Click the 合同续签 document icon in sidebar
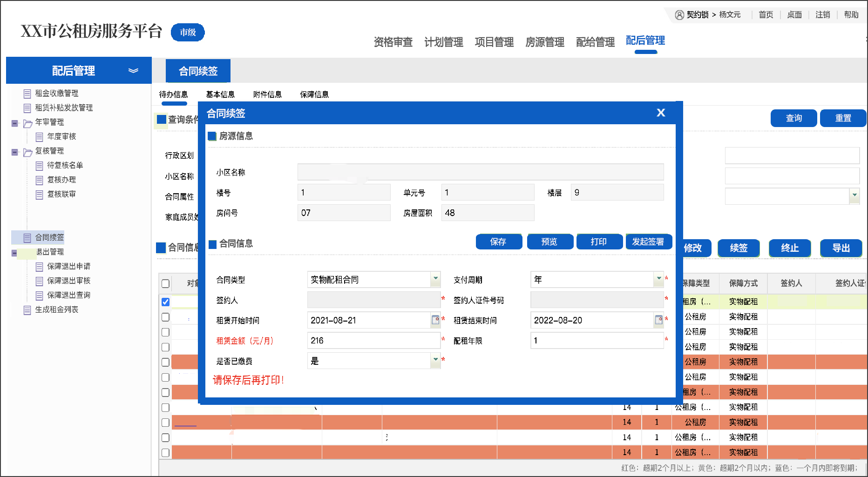Image resolution: width=868 pixels, height=477 pixels. pos(27,238)
